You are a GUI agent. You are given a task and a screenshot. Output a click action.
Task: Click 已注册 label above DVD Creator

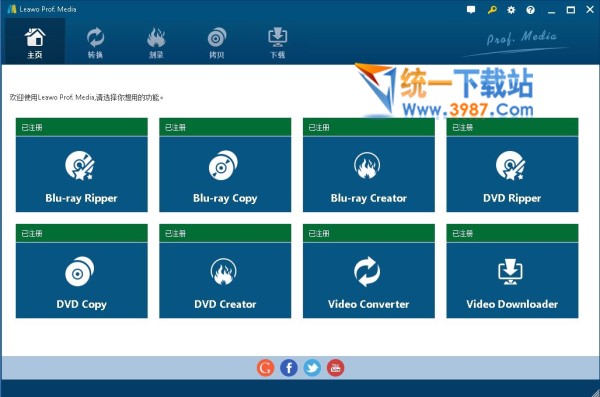coord(175,234)
